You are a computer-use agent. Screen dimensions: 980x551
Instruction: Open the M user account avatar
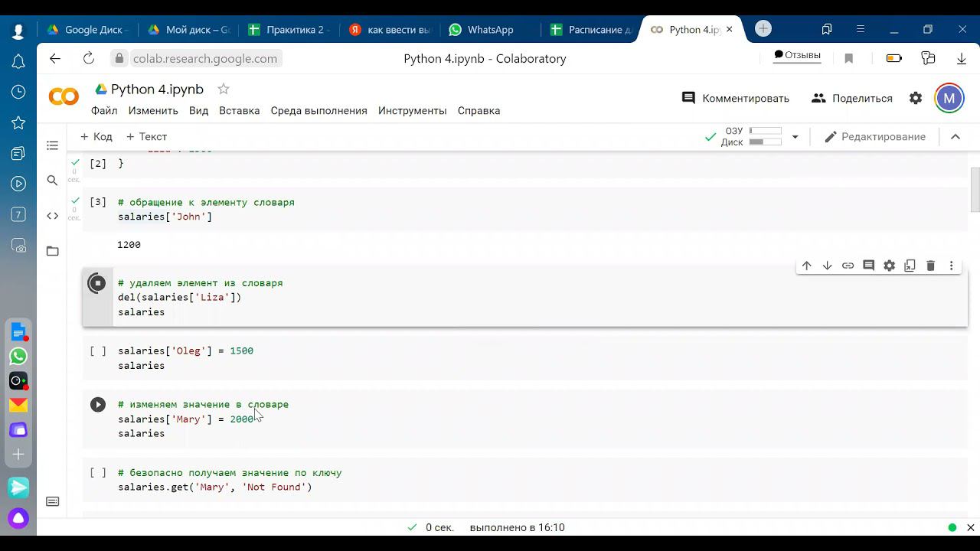pos(949,98)
